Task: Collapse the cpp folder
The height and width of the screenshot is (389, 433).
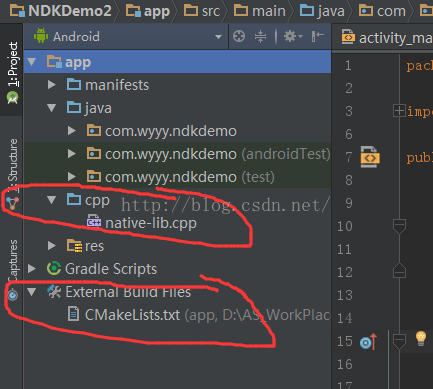Action: [x=51, y=200]
